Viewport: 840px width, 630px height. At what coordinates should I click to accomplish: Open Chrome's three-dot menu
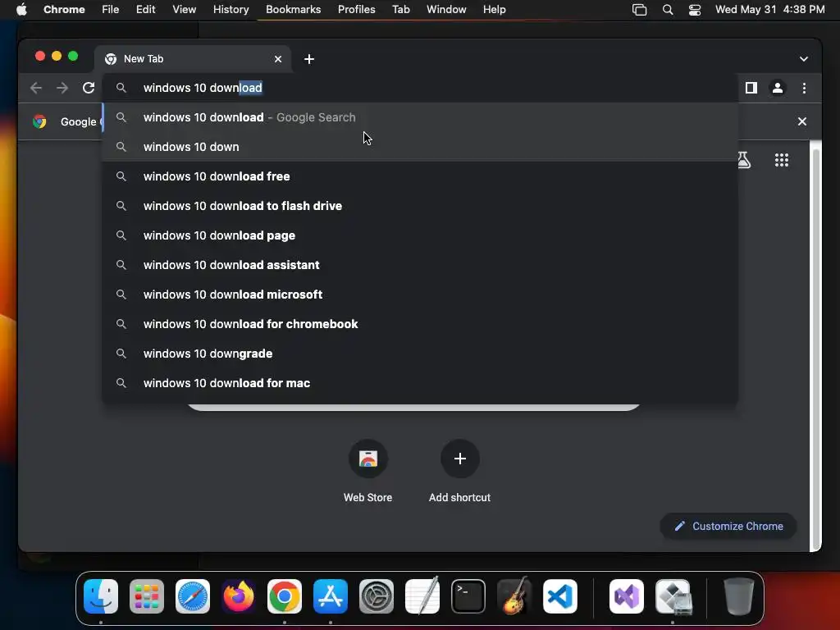[804, 88]
